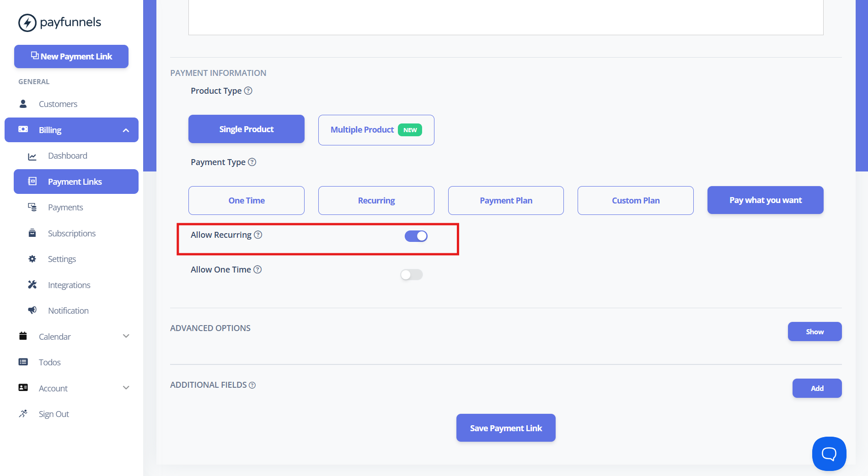868x476 pixels.
Task: Open the chat support bubble icon
Action: [x=829, y=454]
